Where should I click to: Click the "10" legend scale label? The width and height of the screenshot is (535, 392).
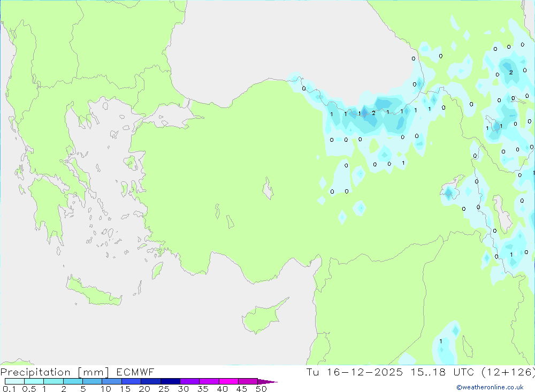click(x=106, y=389)
